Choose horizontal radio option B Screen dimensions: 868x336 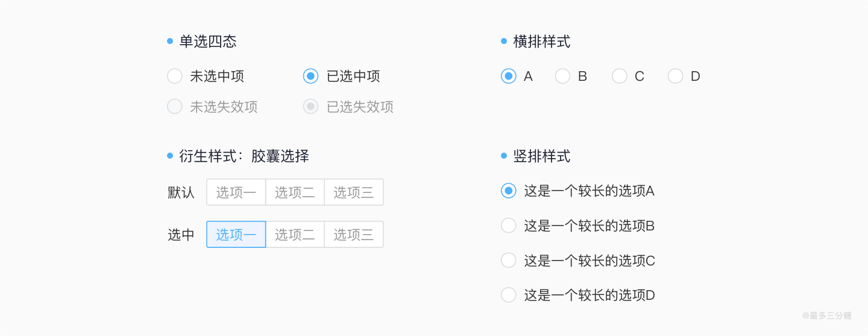562,77
